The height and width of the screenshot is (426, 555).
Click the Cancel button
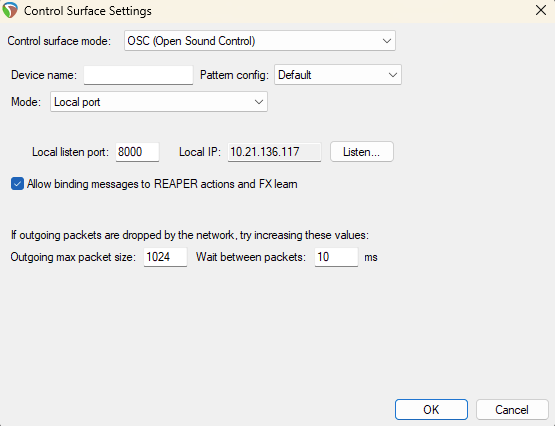coord(512,410)
